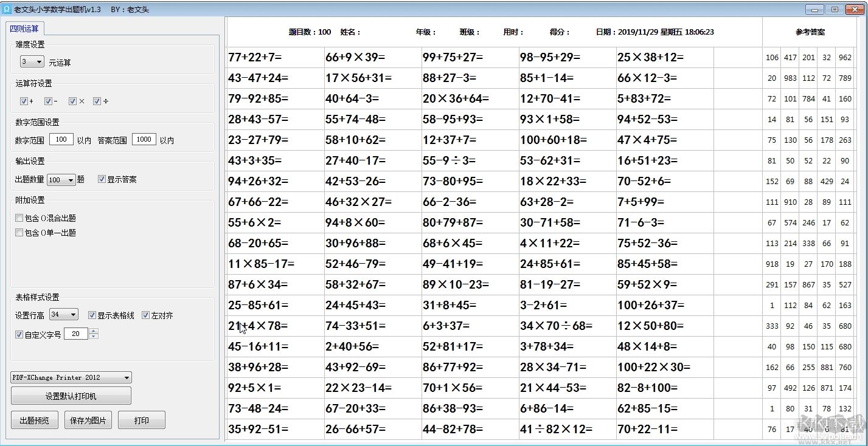Click the app icon in the title bar

7,9
